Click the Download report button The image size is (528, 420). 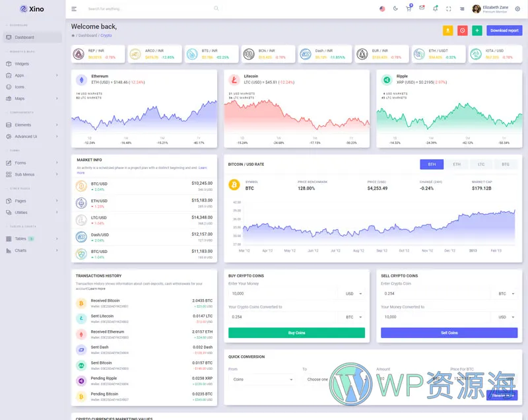504,30
